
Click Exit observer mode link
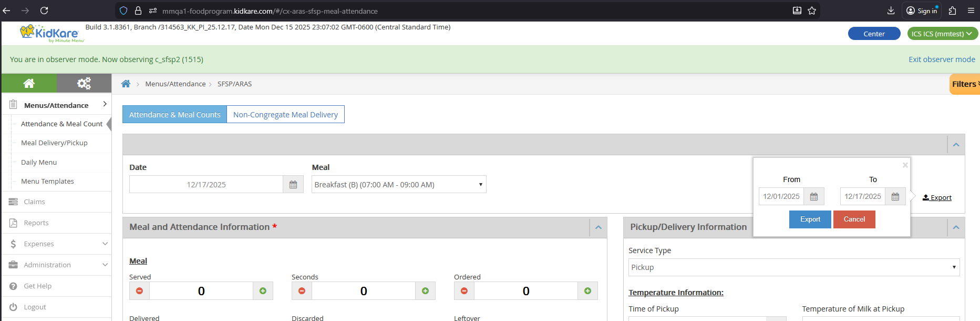[942, 59]
